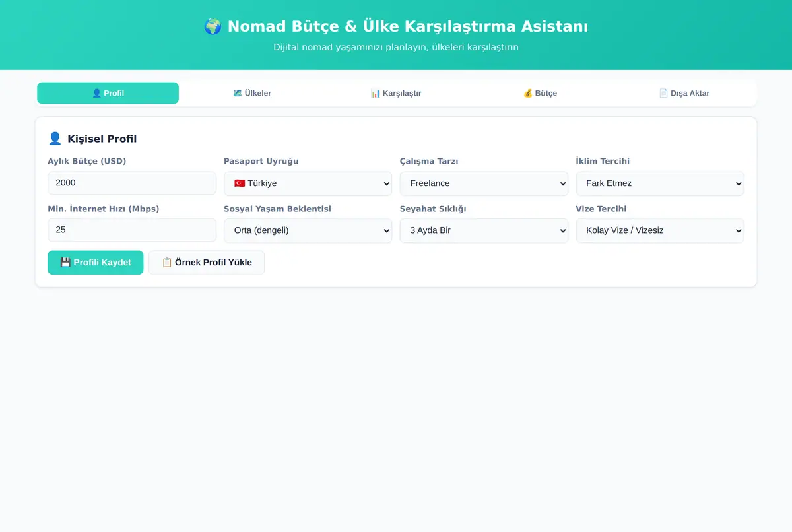Image resolution: width=792 pixels, height=532 pixels.
Task: Click the Aylık Bütçe (USD) label
Action: tap(87, 161)
